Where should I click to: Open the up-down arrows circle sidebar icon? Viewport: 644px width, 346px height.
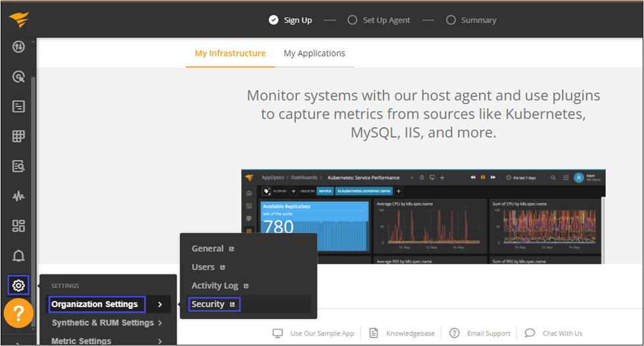(18, 47)
